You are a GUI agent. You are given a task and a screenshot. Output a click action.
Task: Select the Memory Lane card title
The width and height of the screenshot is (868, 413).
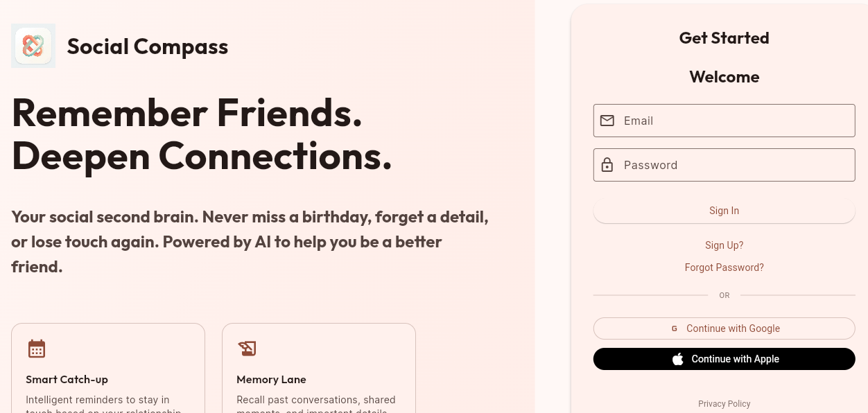tap(271, 380)
